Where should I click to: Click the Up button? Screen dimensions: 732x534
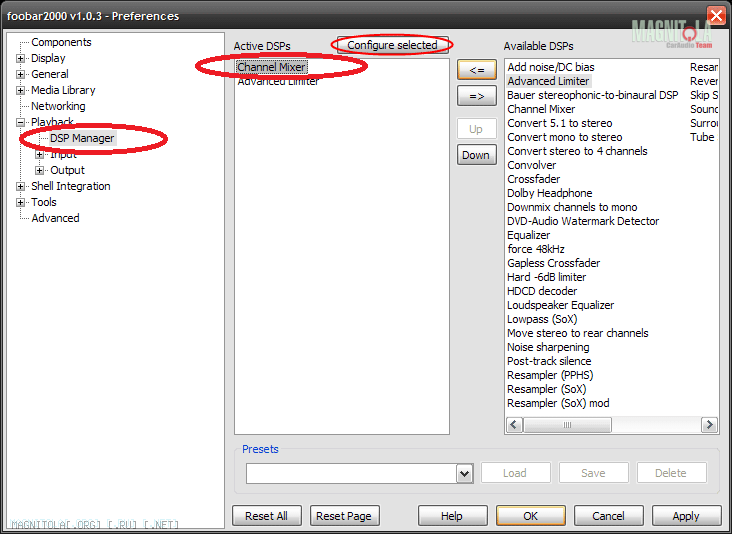coord(477,129)
